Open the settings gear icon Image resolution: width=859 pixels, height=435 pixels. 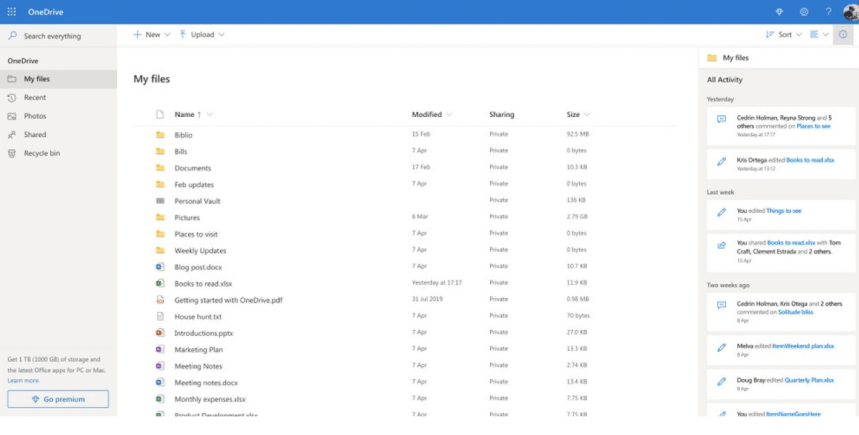point(804,12)
